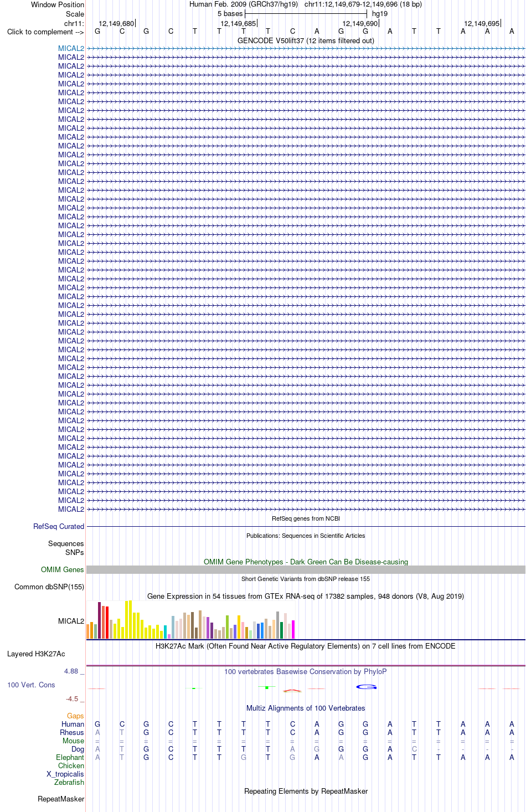Click the 'Scale' track label
The height and width of the screenshot is (812, 526).
click(x=75, y=14)
